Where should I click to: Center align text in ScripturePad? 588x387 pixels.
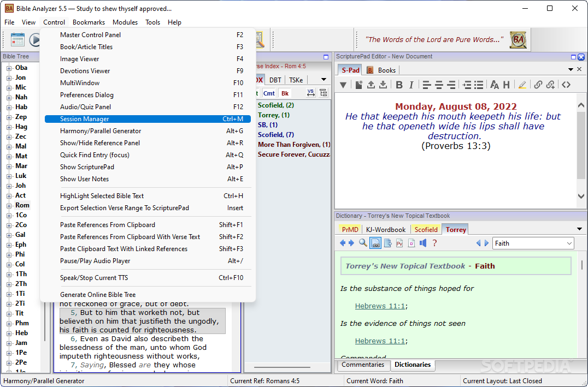pyautogui.click(x=439, y=85)
